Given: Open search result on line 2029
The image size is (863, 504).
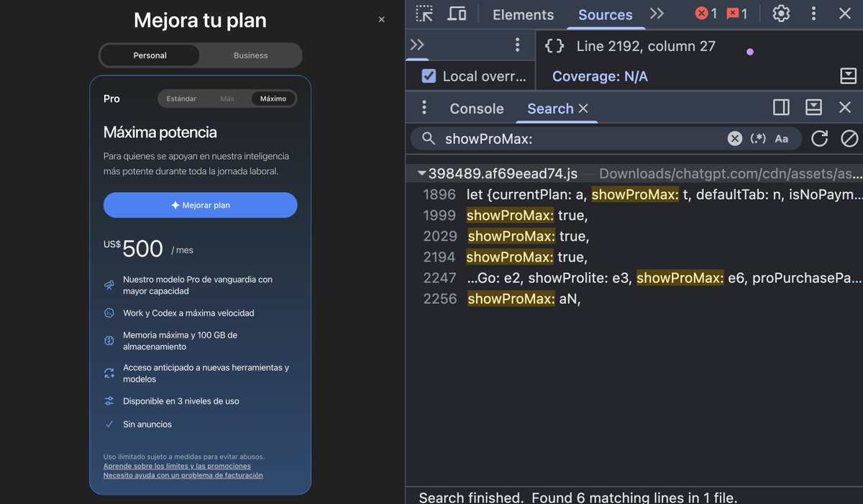Looking at the screenshot, I should [634, 236].
